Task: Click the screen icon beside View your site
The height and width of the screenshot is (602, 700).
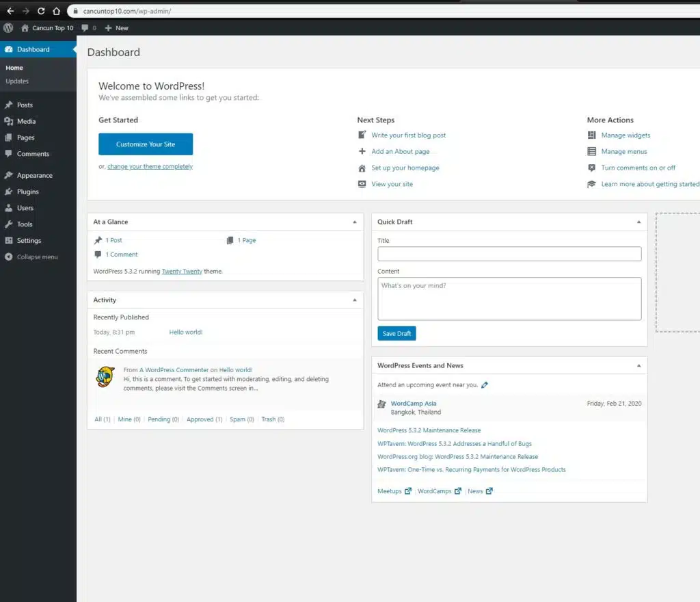Action: [362, 184]
